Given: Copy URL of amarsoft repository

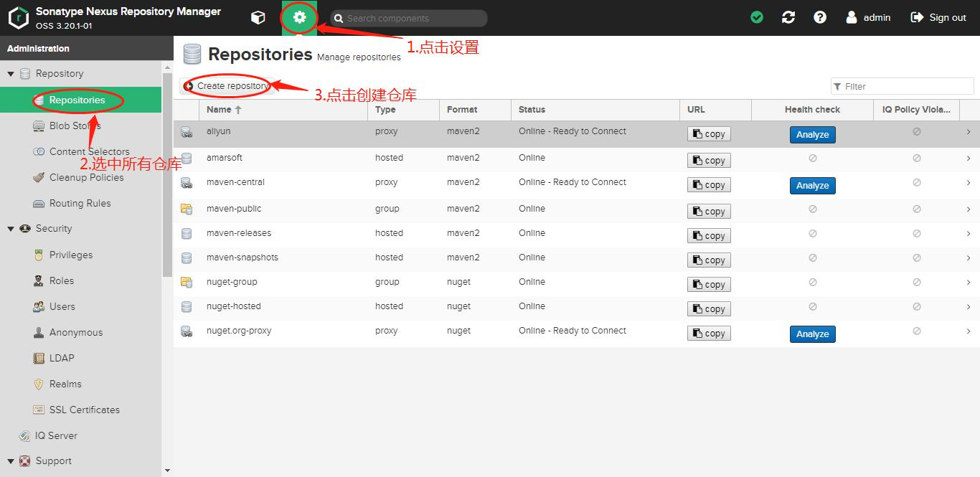Looking at the screenshot, I should pos(709,160).
